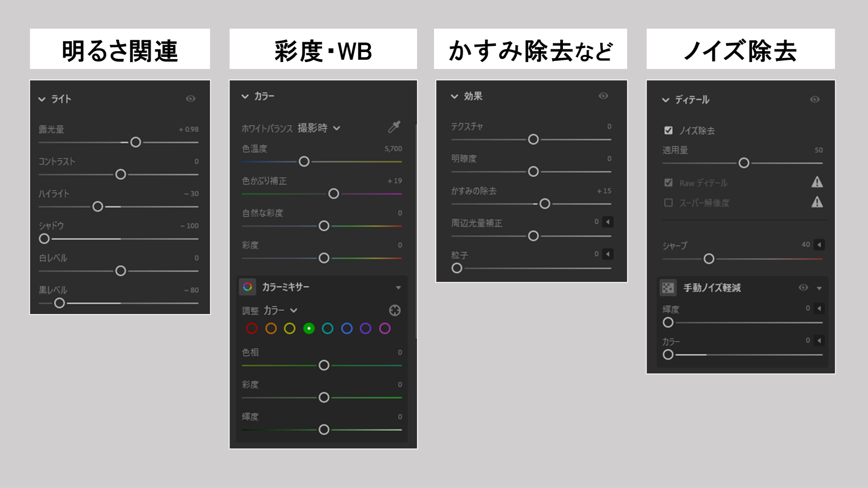Viewport: 868px width, 488px height.
Task: Click the Color Mixer circle icon
Action: pyautogui.click(x=247, y=287)
